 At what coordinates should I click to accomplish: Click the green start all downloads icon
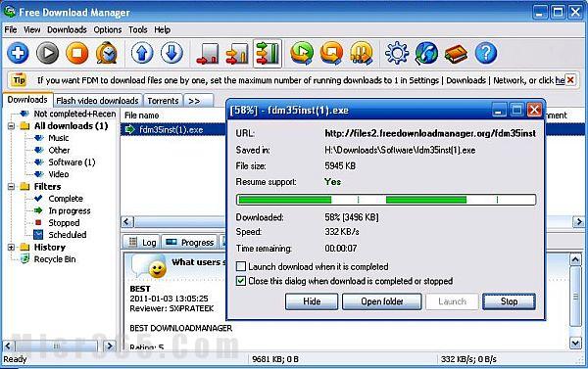point(302,53)
